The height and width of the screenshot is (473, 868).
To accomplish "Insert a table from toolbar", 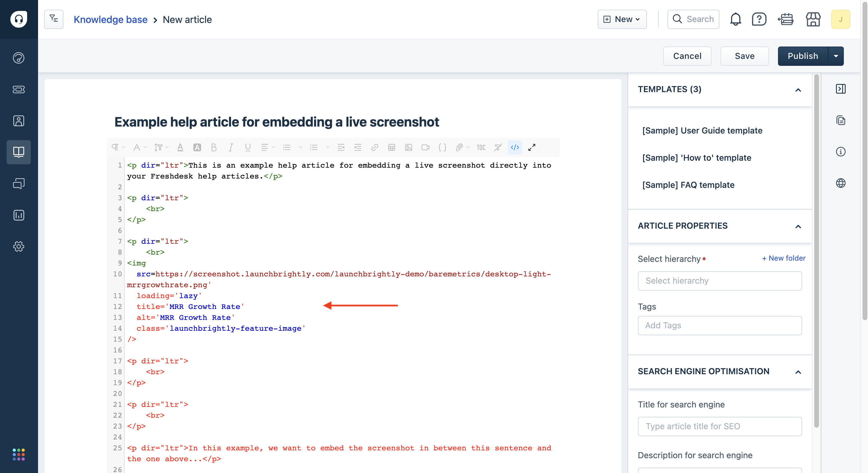I will (391, 147).
